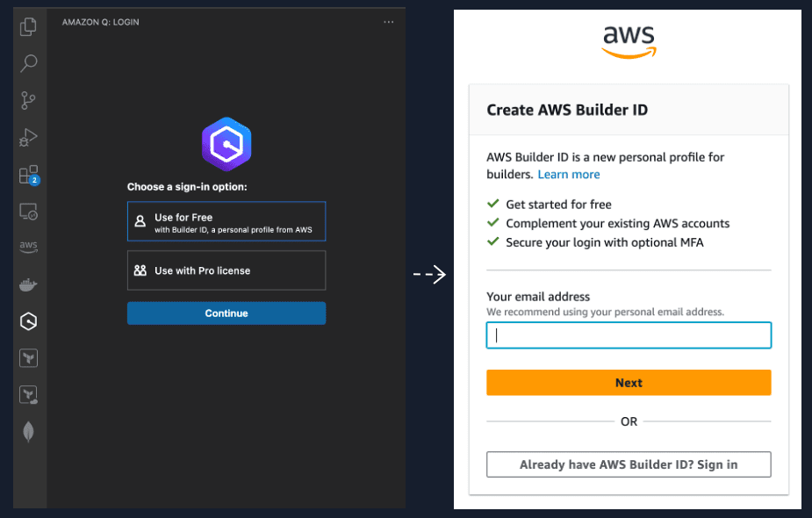Open the Run and Debug view
The width and height of the screenshot is (812, 518).
point(29,137)
